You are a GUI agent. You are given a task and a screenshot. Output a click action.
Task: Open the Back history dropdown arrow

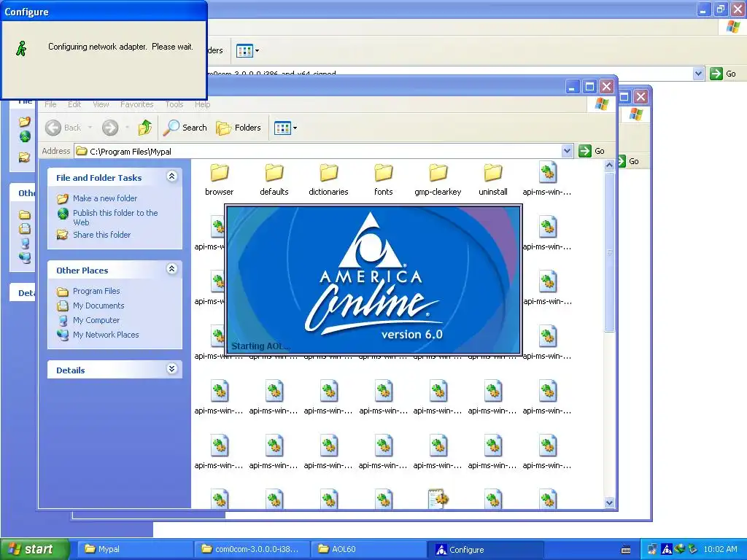90,128
